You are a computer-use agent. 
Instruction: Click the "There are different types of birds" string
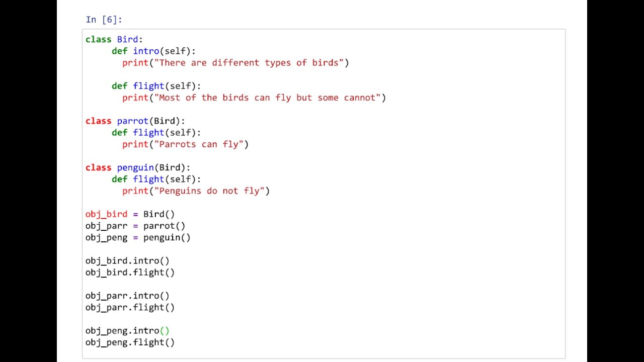tap(249, 63)
